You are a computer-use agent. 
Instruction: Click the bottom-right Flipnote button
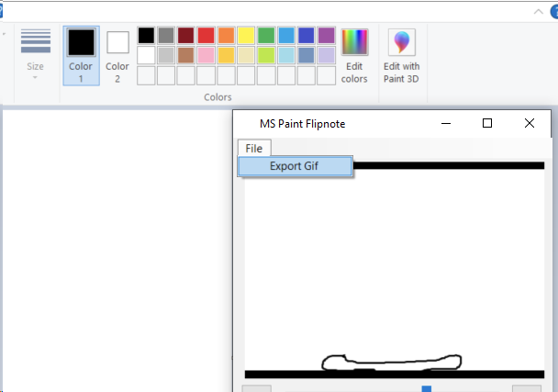(x=527, y=388)
